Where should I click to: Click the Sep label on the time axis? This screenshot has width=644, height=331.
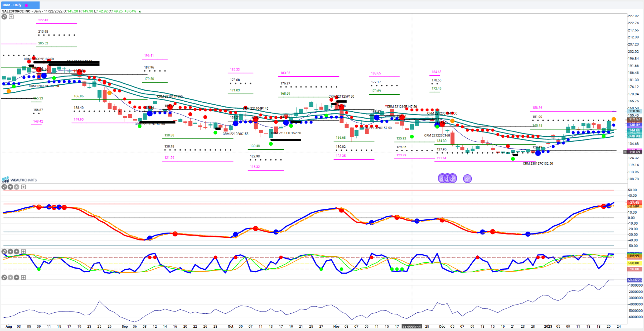[125, 327]
